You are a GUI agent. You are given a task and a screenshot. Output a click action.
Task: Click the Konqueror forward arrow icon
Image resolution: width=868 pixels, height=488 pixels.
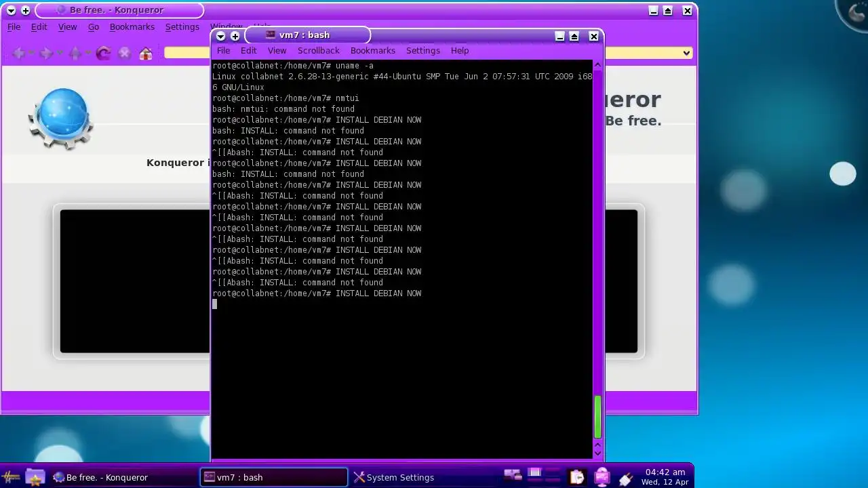(x=46, y=53)
